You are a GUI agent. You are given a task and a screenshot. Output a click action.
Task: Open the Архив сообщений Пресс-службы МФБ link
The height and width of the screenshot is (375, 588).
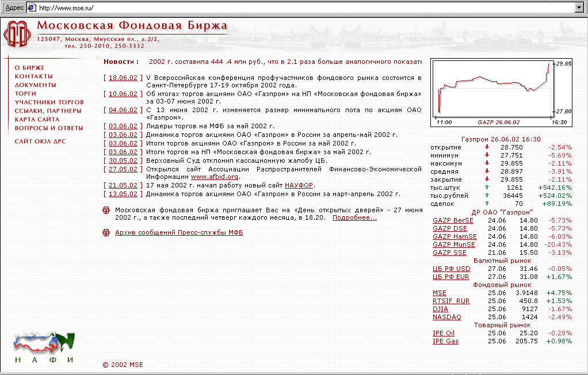tap(180, 232)
